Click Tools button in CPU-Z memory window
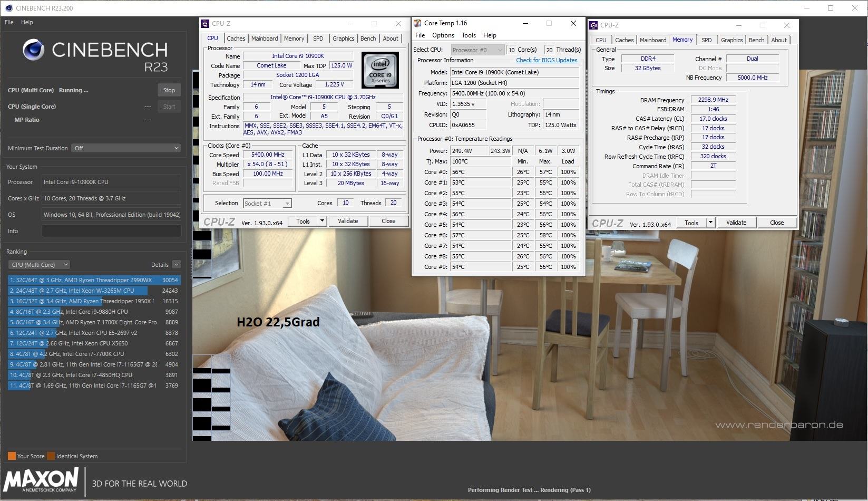This screenshot has width=868, height=501. 691,223
